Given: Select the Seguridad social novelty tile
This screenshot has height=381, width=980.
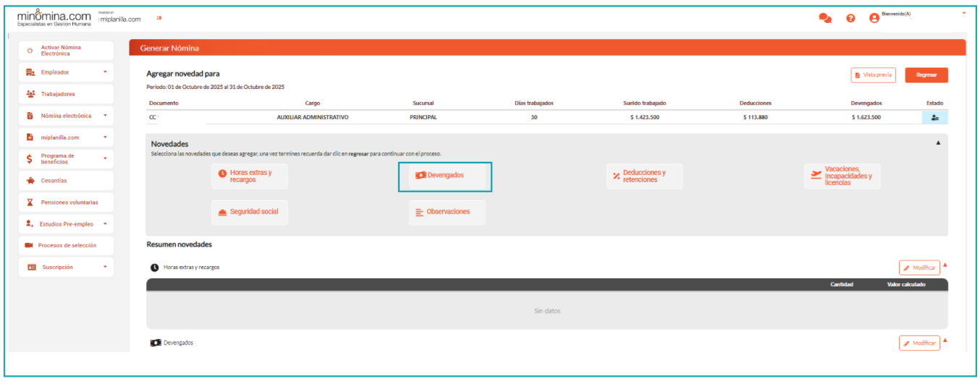Looking at the screenshot, I should coord(250,213).
